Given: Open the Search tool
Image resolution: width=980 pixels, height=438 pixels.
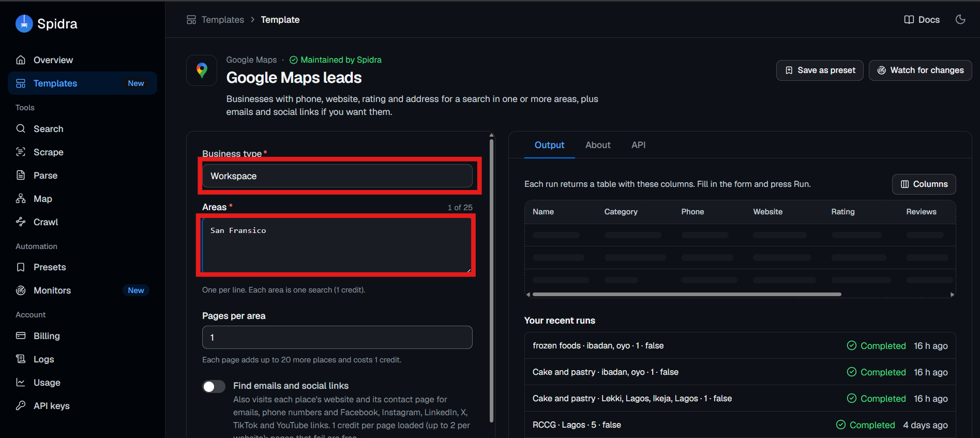Looking at the screenshot, I should click(x=83, y=129).
